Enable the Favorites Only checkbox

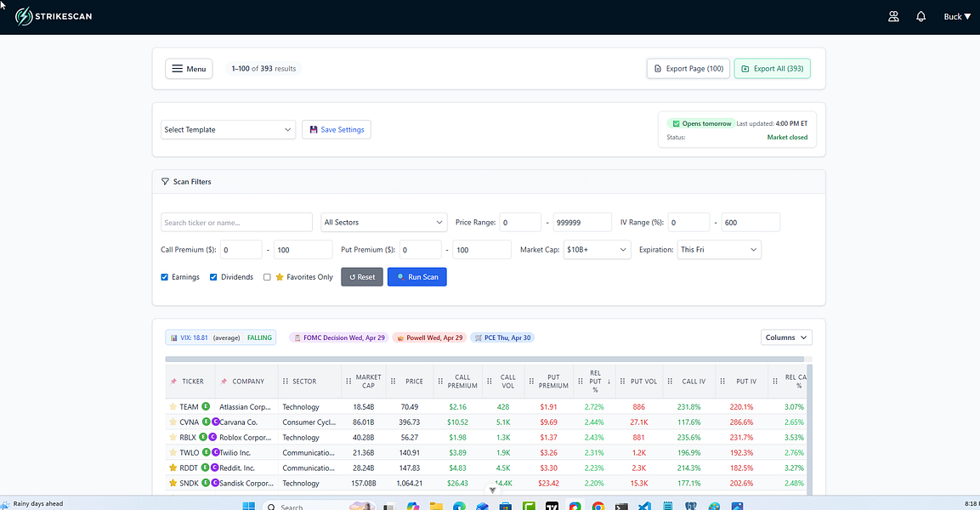tap(267, 277)
